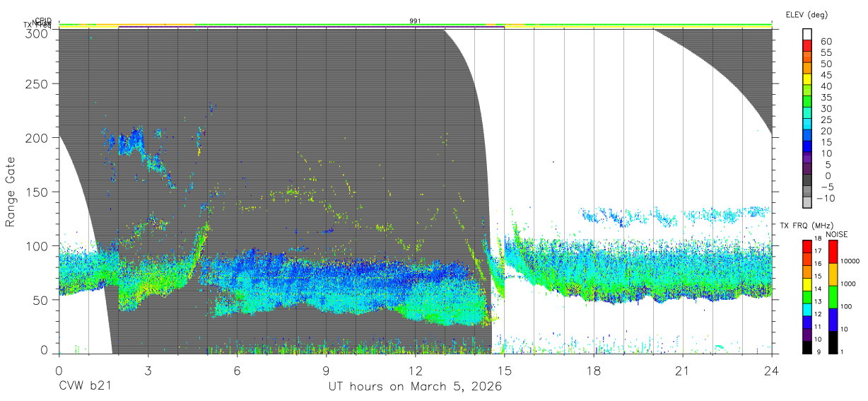Image resolution: width=868 pixels, height=401 pixels.
Task: Click the x-axis tick label '6'
Action: click(x=237, y=371)
